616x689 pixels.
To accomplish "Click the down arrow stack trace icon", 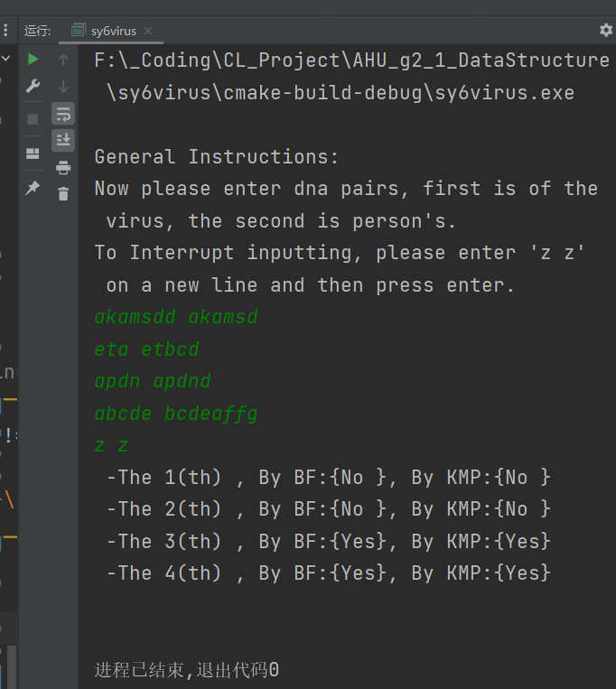I will tap(63, 87).
